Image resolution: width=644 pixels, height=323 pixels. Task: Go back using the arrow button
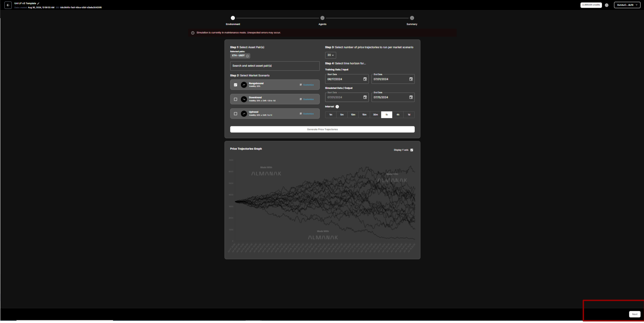tap(8, 5)
